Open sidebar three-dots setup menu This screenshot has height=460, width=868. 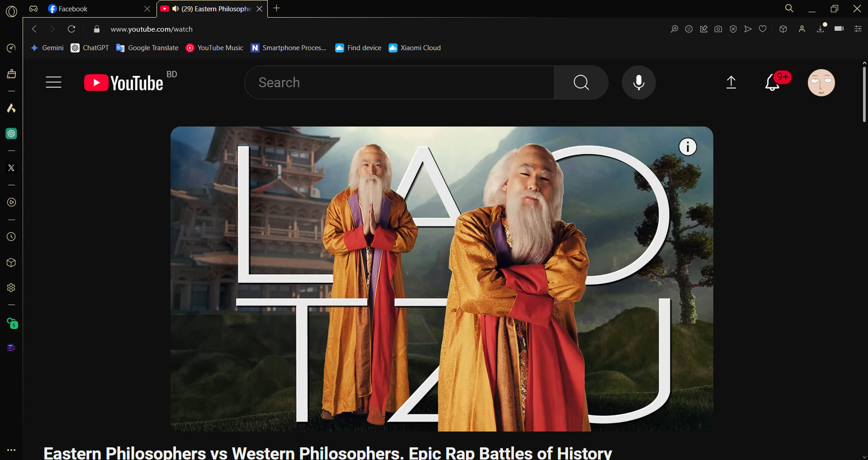pos(11,450)
